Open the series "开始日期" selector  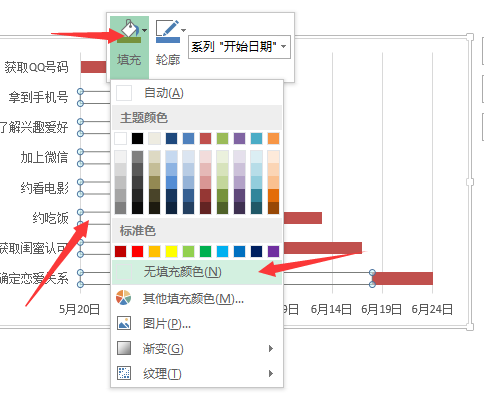(239, 47)
